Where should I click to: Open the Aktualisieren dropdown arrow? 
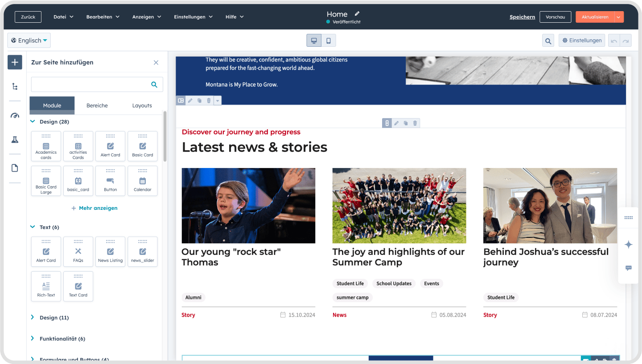619,17
